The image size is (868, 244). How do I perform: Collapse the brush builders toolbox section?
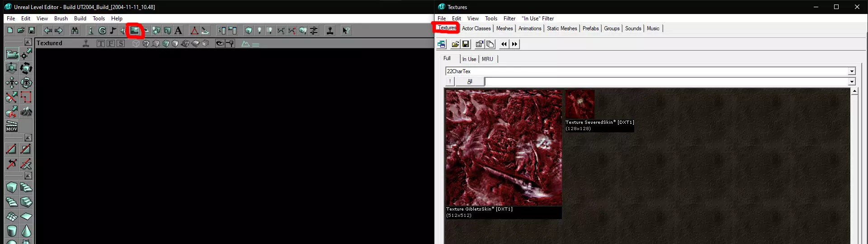(x=28, y=175)
